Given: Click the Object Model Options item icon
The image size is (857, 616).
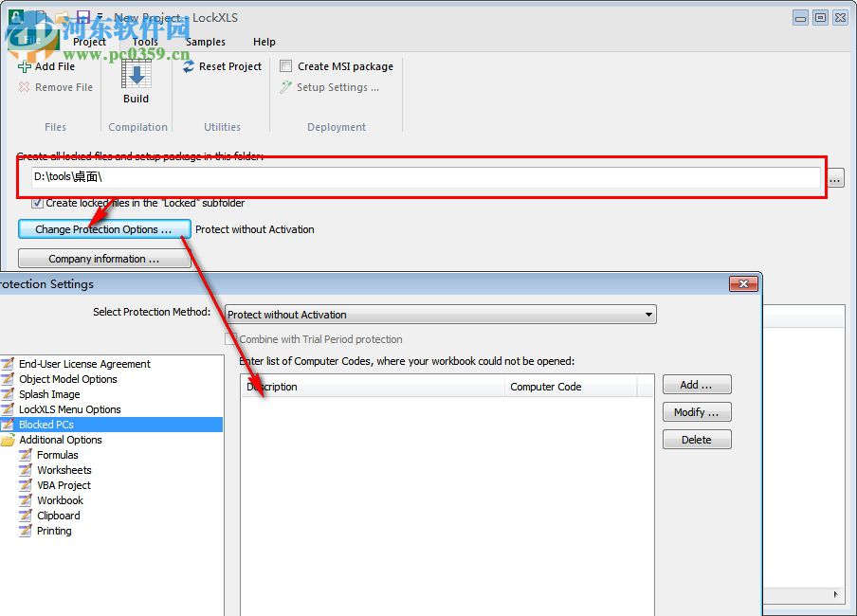Looking at the screenshot, I should pyautogui.click(x=9, y=379).
